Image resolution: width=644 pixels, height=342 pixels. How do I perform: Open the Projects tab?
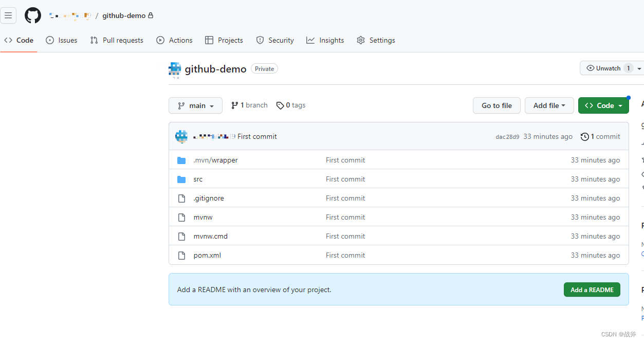tap(224, 40)
